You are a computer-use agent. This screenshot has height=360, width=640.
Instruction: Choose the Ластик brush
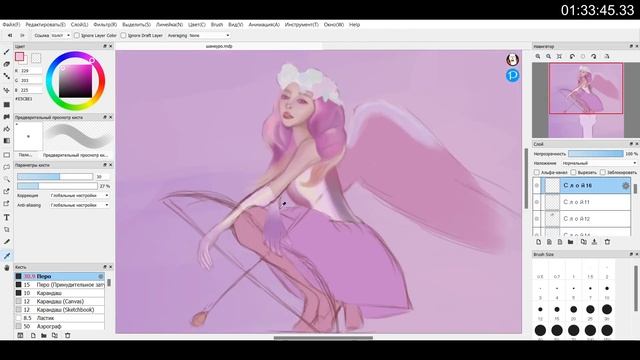60,318
